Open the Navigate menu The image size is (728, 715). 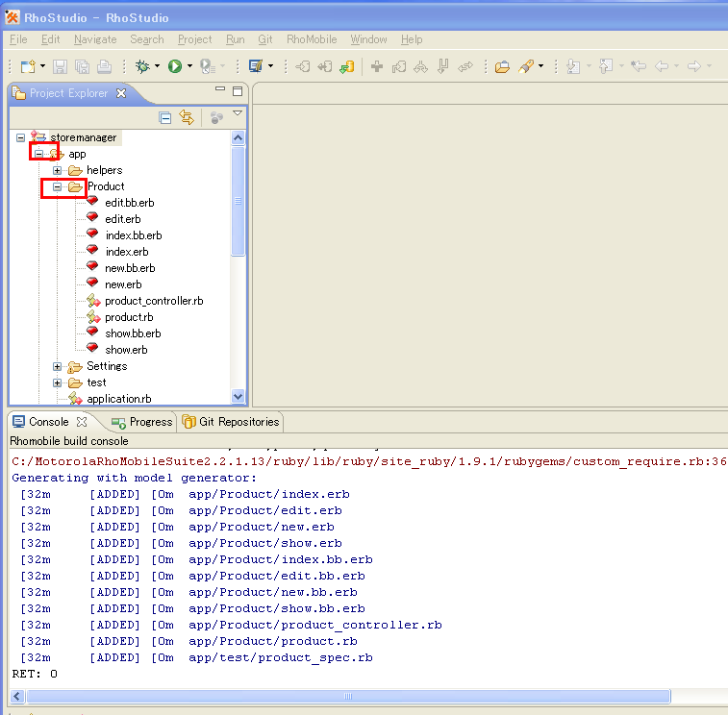[95, 39]
